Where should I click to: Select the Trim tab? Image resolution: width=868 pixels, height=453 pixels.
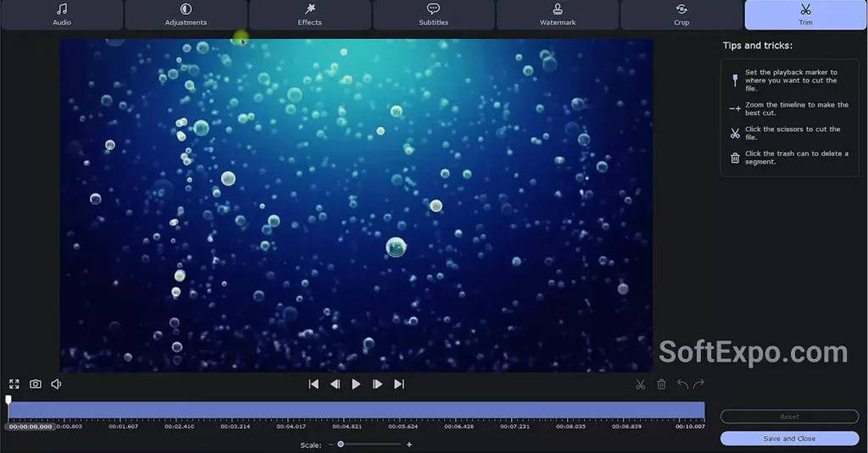[805, 15]
